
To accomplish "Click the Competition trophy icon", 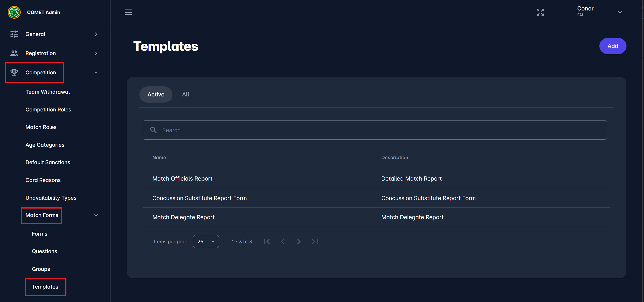I will click(14, 73).
